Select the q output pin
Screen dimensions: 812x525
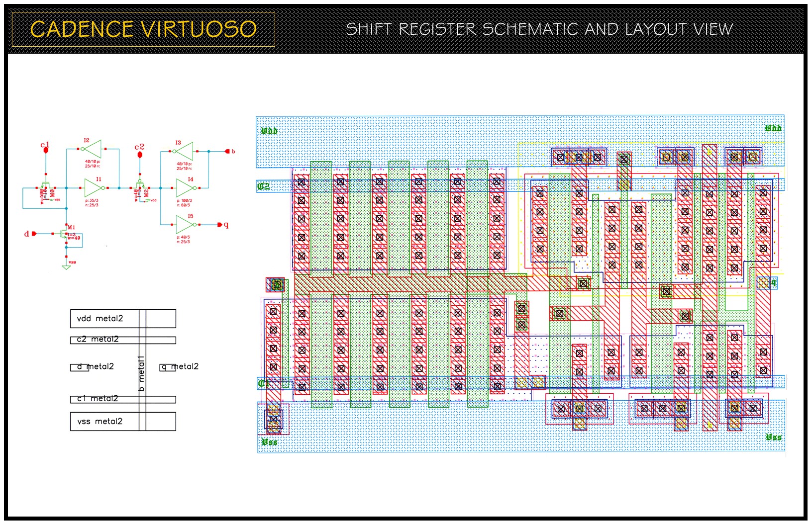pyautogui.click(x=220, y=225)
